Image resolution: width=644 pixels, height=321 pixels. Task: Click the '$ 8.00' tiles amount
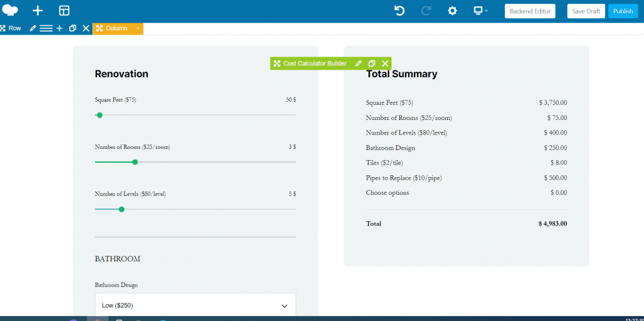pos(559,163)
